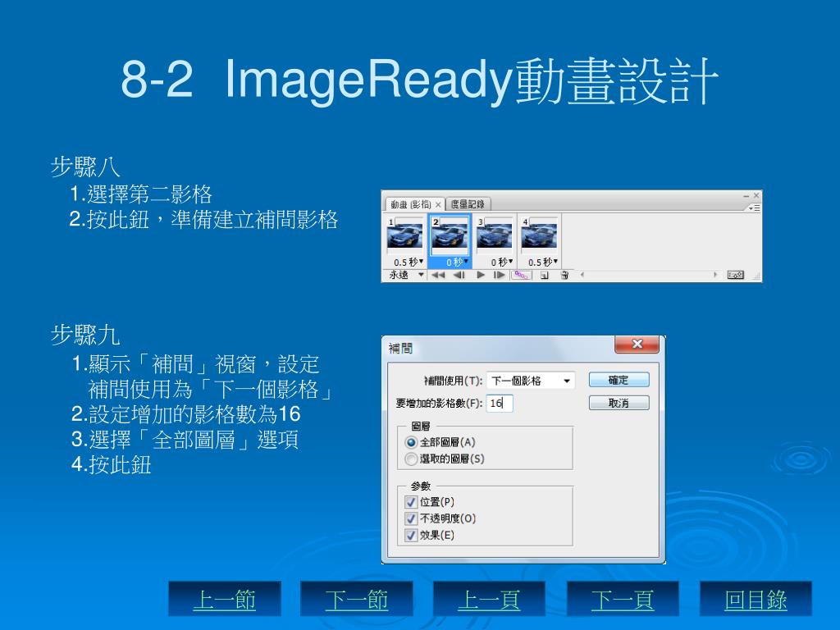Go to next page via 下一頁
This screenshot has height=630, width=840.
pyautogui.click(x=623, y=599)
